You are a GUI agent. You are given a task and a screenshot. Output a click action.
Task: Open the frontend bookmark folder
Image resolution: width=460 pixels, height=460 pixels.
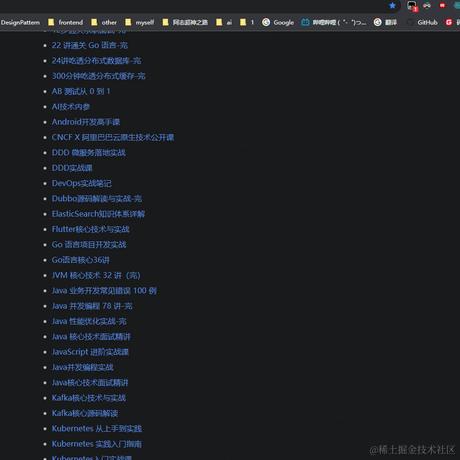tap(66, 22)
